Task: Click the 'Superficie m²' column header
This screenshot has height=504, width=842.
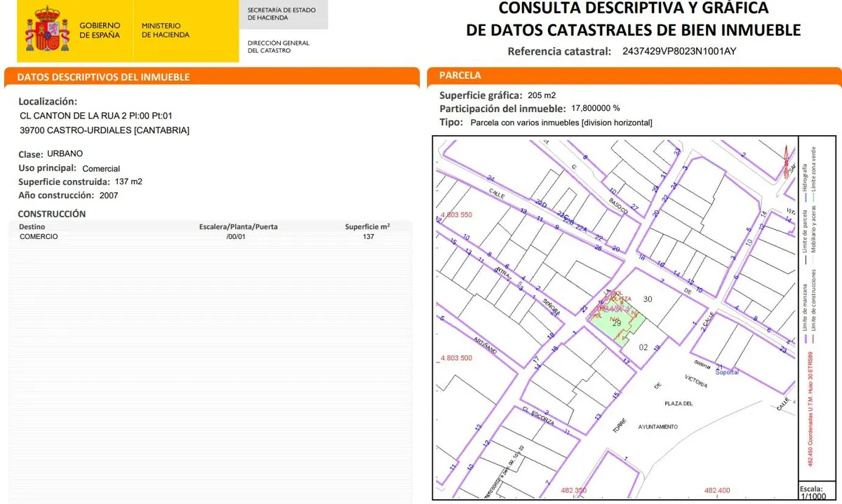Action: pos(368,227)
